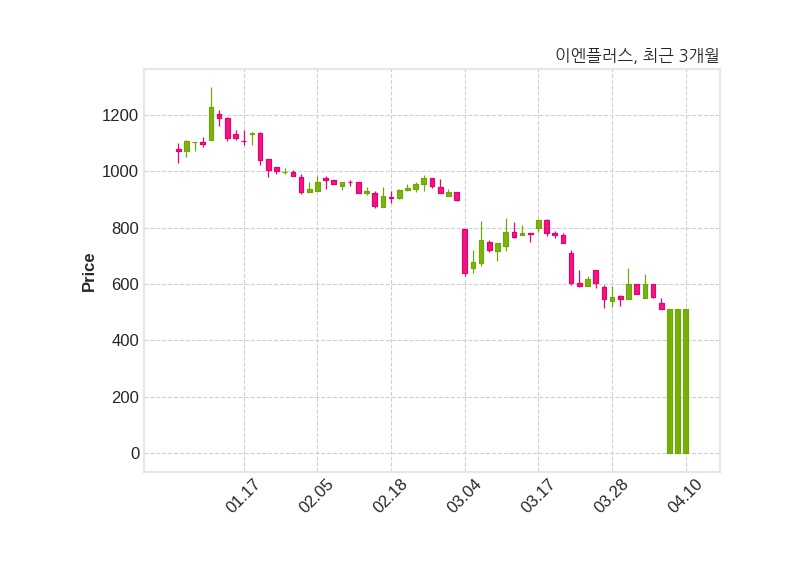Select the 03.28 date tick label
This screenshot has height=575, width=800.
tap(611, 495)
